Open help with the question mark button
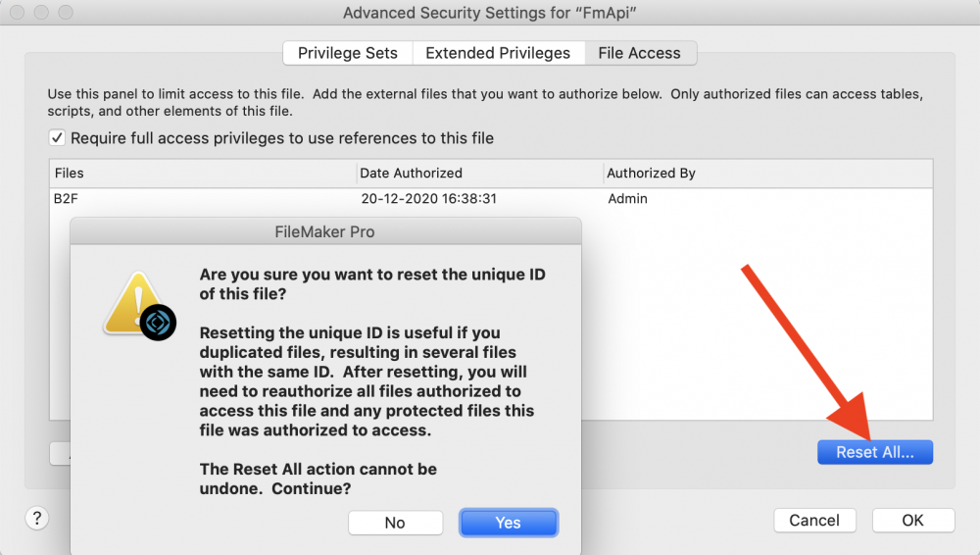 [37, 519]
